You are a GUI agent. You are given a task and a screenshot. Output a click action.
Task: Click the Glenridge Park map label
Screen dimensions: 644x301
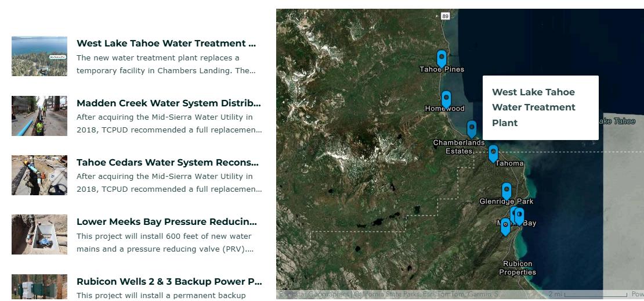(x=506, y=202)
